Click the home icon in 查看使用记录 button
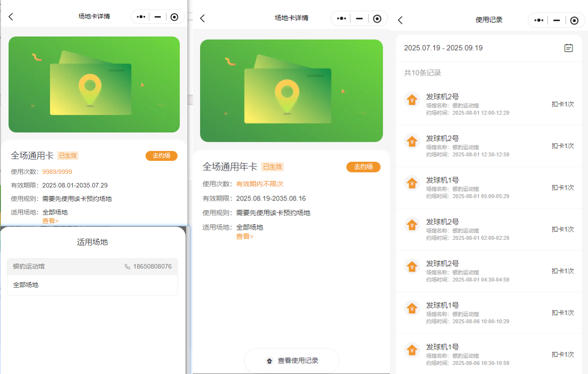Viewport: 588px width, 374px height. point(269,360)
